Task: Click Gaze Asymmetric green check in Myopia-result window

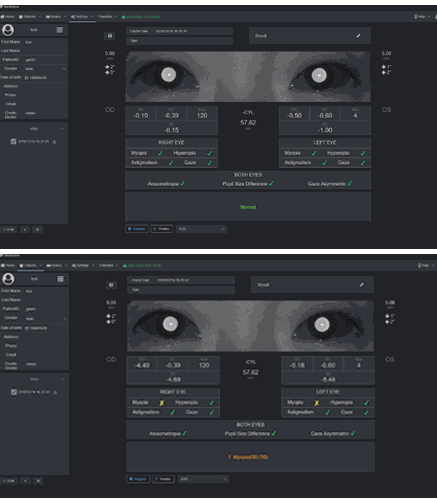Action: (x=353, y=433)
